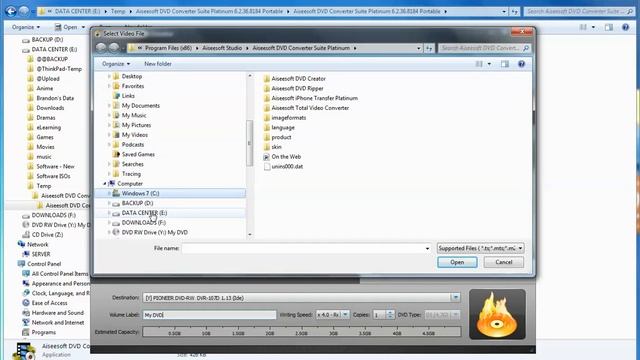Open the imageformats folder
The width and height of the screenshot is (640, 360).
(285, 118)
